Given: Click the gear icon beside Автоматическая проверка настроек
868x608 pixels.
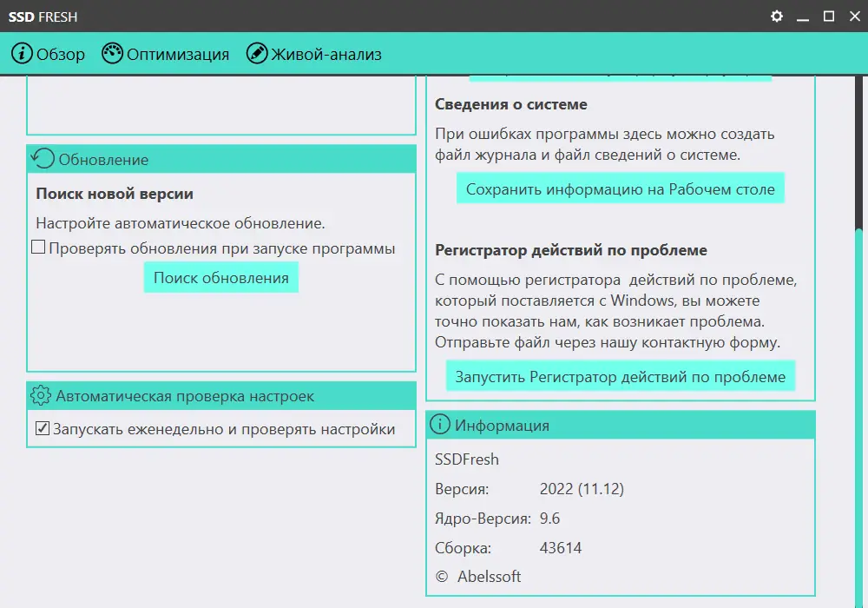Looking at the screenshot, I should pyautogui.click(x=41, y=395).
